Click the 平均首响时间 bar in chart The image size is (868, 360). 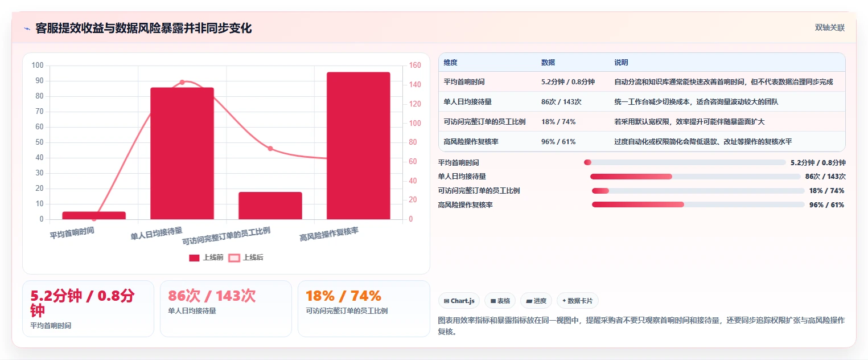click(x=94, y=215)
